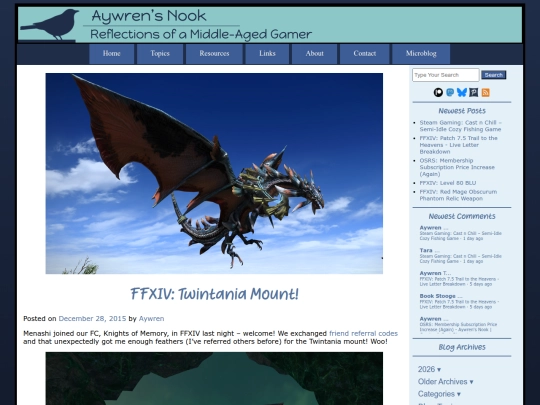This screenshot has width=540, height=405.
Task: Open the Microblog menu item
Action: [x=421, y=54]
